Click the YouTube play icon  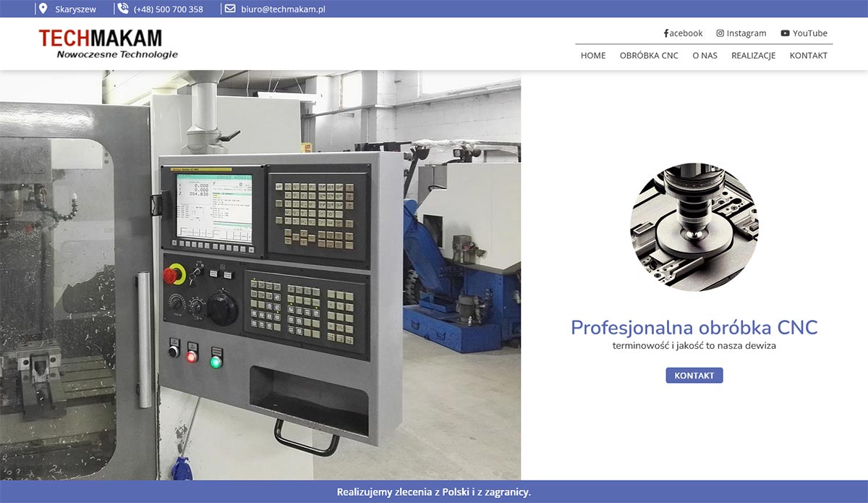pyautogui.click(x=786, y=33)
